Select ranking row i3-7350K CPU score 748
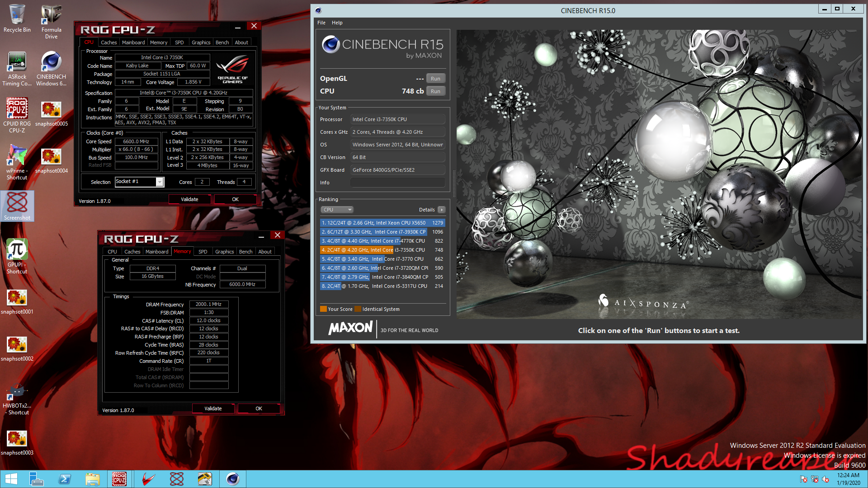868x488 pixels. (382, 250)
